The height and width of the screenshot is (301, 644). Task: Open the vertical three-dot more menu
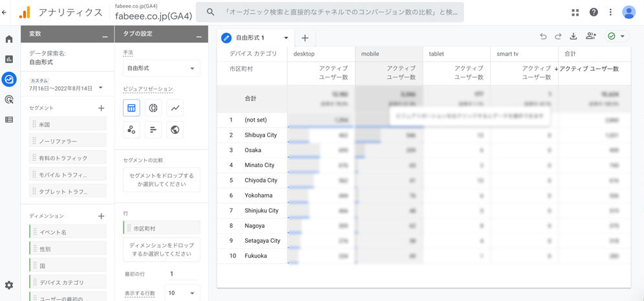click(611, 12)
